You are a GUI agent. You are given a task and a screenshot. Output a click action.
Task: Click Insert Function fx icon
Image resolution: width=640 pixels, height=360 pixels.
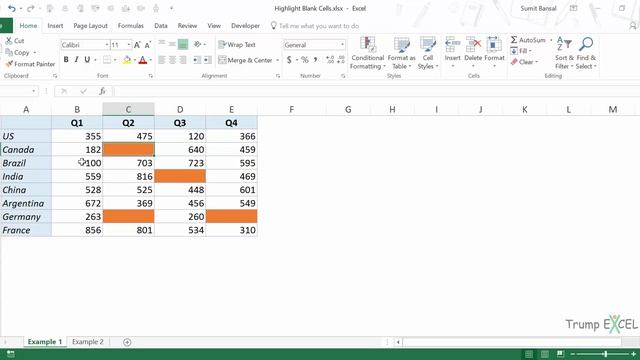click(x=102, y=91)
